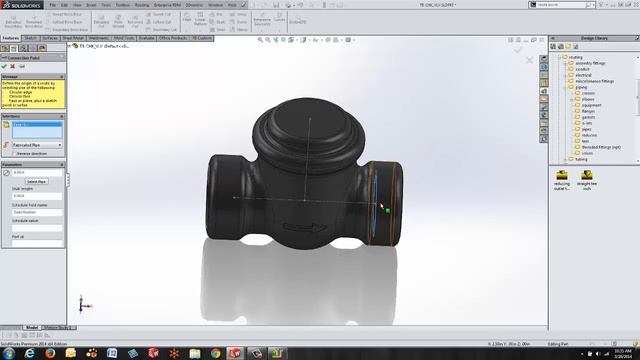Open the Window menu
640x360 pixels.
(x=216, y=5)
